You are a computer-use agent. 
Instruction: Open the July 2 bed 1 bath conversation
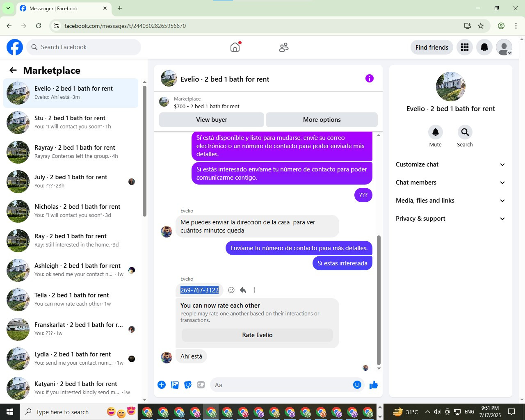(71, 181)
